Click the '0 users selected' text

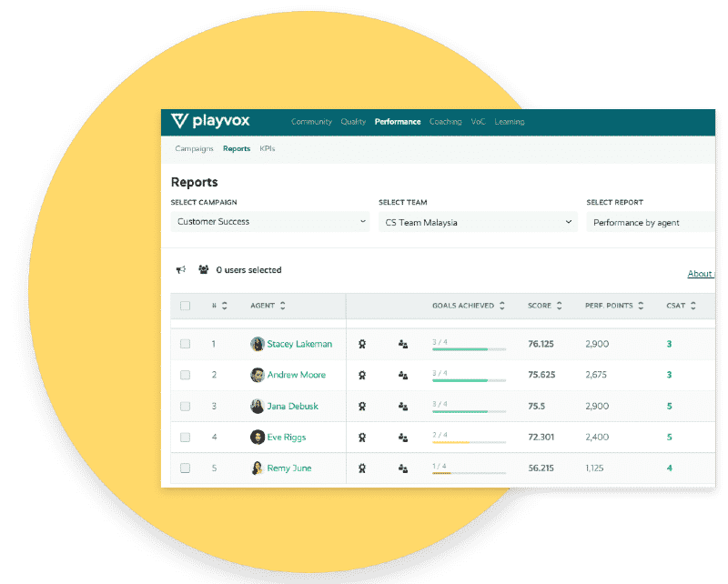(x=248, y=270)
